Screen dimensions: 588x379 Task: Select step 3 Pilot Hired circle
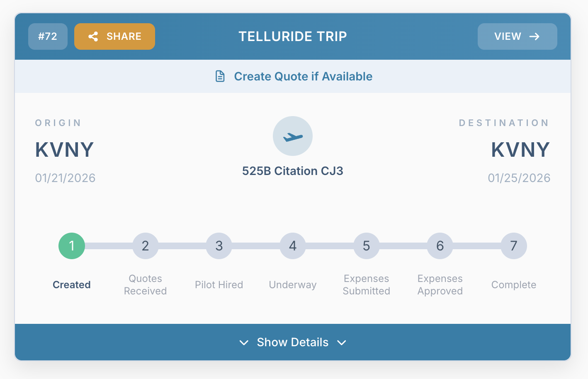point(219,246)
